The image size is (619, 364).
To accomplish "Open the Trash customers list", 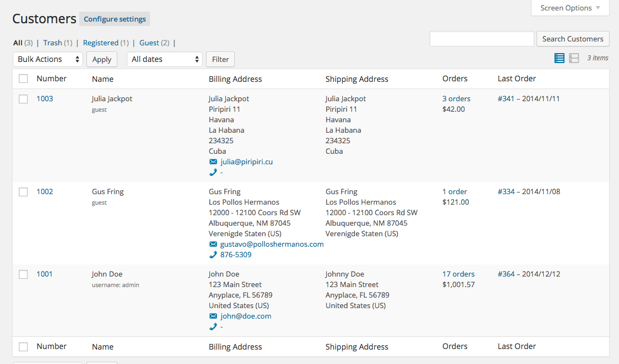I will pos(54,43).
